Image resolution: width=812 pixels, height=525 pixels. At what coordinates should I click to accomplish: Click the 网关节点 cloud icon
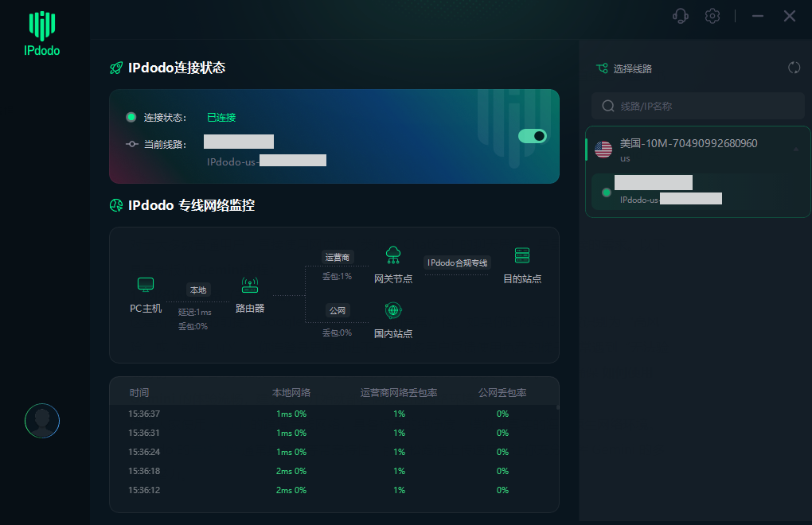pos(393,255)
